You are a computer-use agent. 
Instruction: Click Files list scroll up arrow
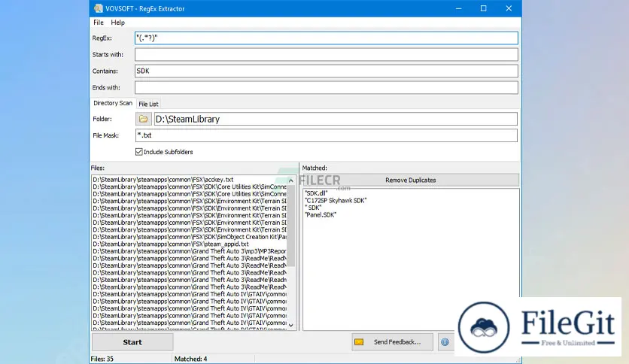tap(291, 180)
